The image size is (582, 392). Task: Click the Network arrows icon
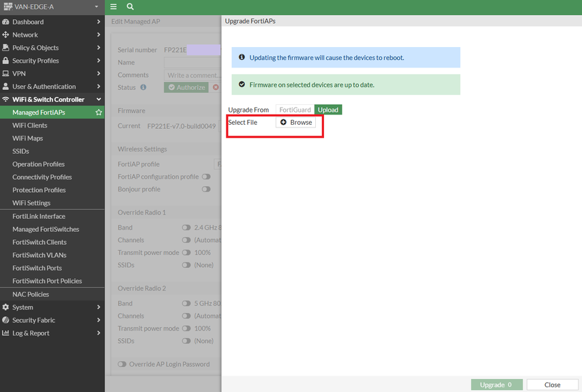5,35
